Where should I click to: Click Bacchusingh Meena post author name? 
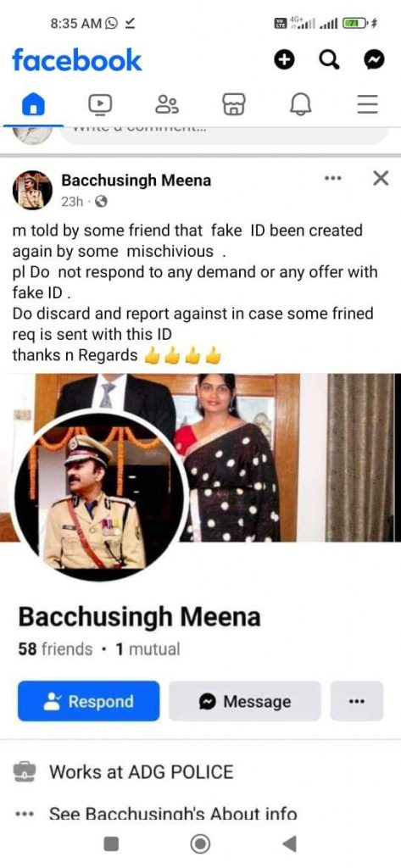pos(136,180)
